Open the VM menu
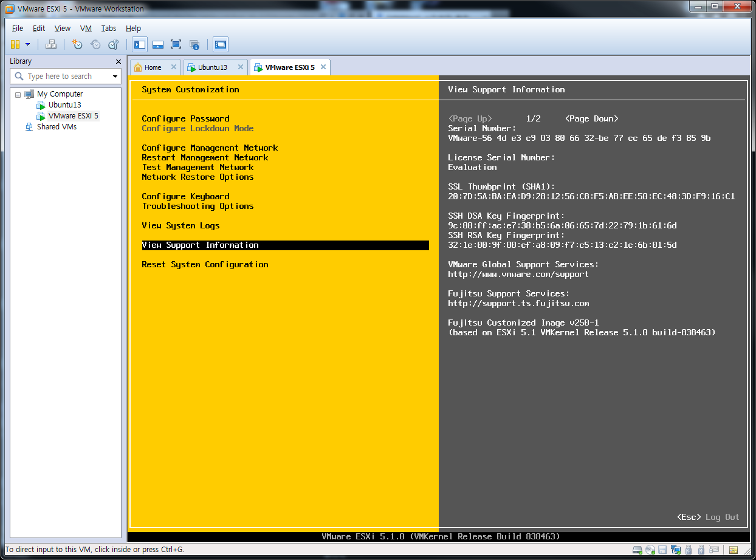Image resolution: width=756 pixels, height=560 pixels. (x=86, y=29)
